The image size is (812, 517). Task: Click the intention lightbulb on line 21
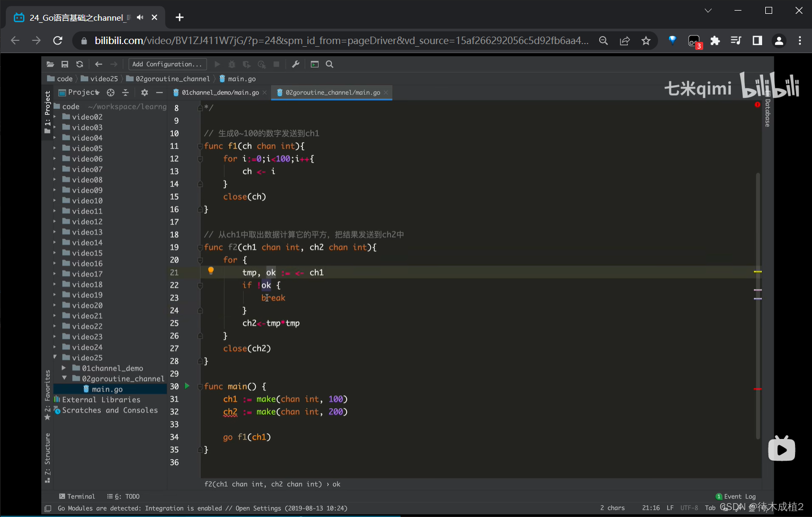click(x=211, y=271)
